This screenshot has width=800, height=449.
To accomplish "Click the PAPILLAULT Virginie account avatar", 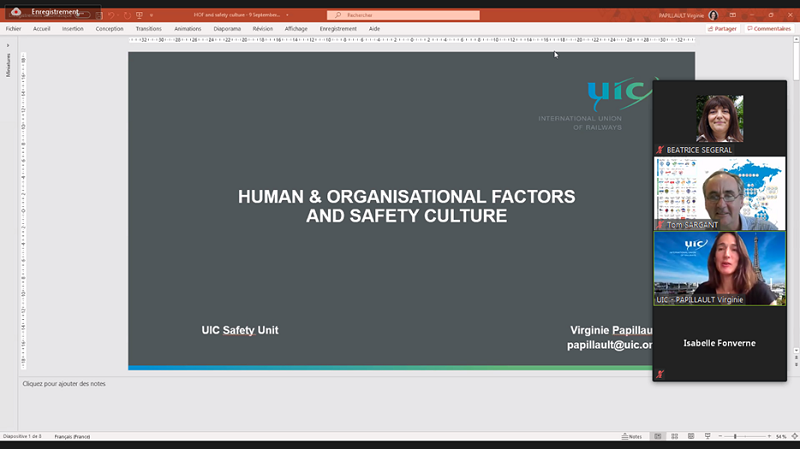I will click(713, 15).
